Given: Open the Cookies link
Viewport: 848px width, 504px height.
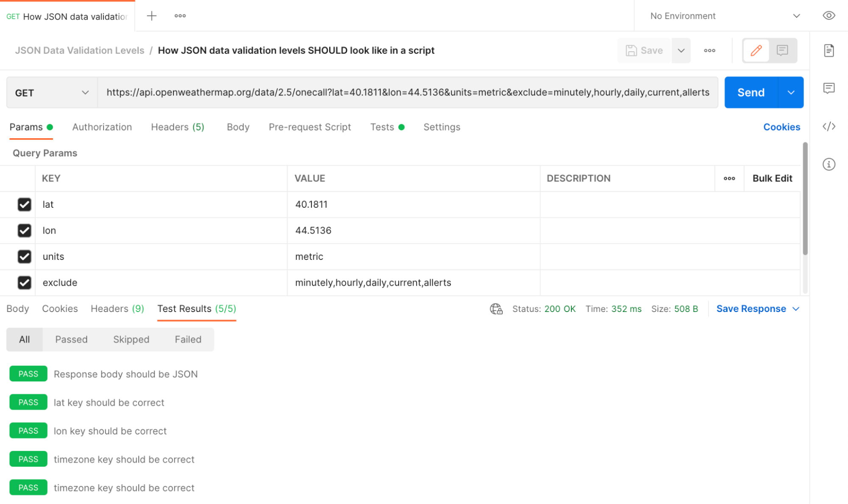Looking at the screenshot, I should click(x=781, y=127).
